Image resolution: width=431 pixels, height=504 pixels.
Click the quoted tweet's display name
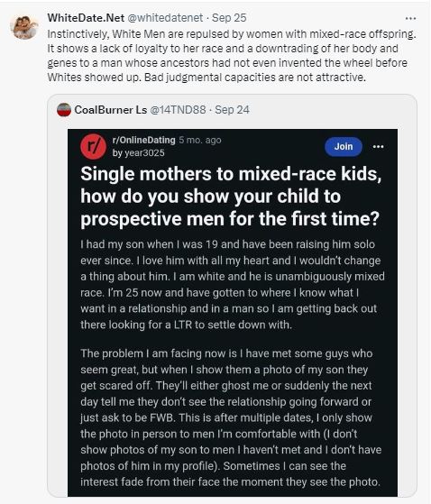pyautogui.click(x=111, y=110)
